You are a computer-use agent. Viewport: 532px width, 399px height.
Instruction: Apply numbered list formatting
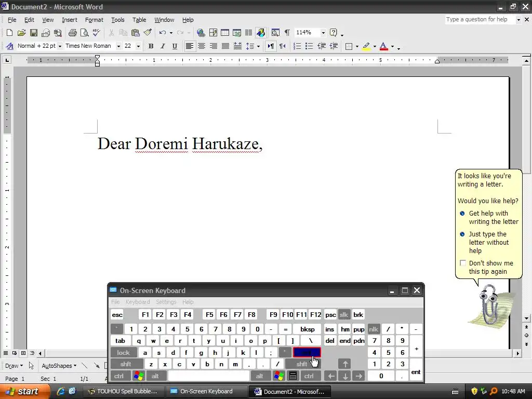click(297, 46)
